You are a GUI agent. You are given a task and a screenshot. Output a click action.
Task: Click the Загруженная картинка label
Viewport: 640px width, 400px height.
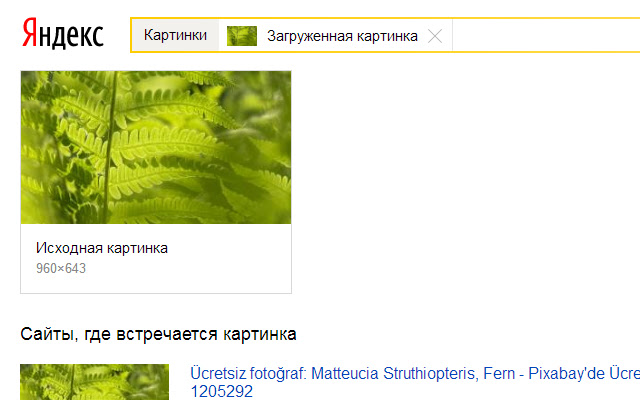(x=342, y=36)
